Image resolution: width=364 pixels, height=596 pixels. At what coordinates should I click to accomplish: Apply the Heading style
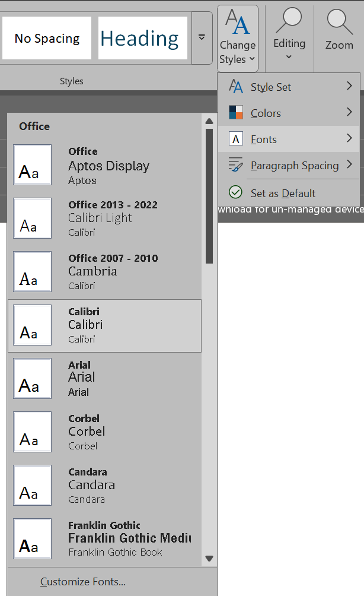click(141, 37)
